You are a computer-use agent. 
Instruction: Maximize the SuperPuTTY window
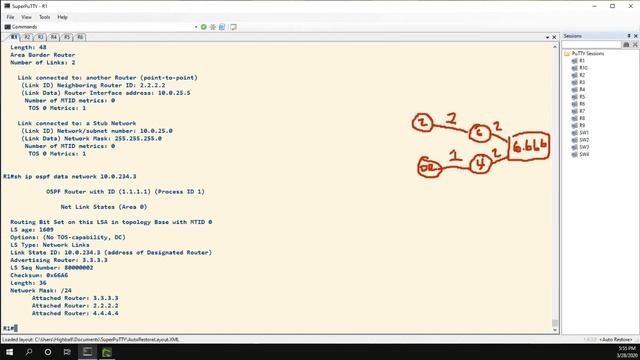[x=612, y=6]
